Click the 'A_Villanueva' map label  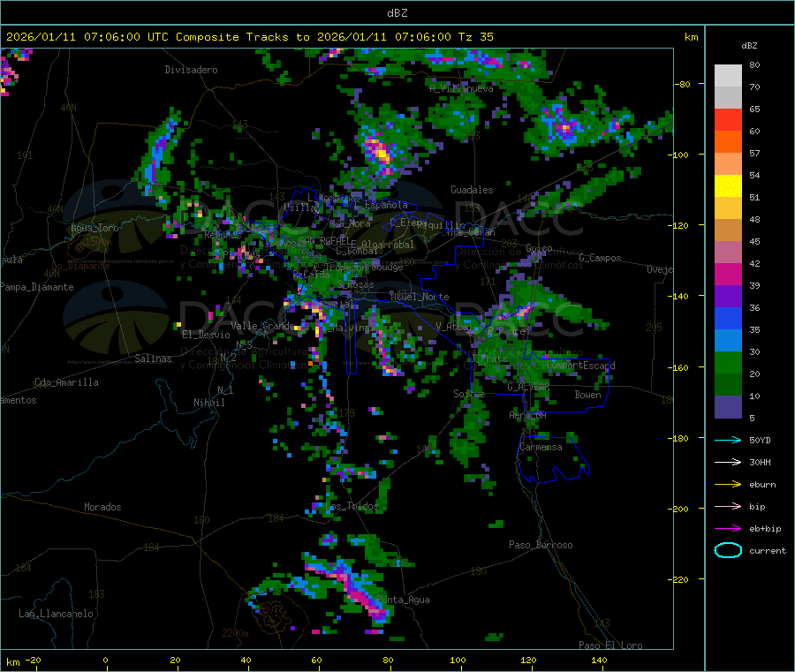[461, 88]
